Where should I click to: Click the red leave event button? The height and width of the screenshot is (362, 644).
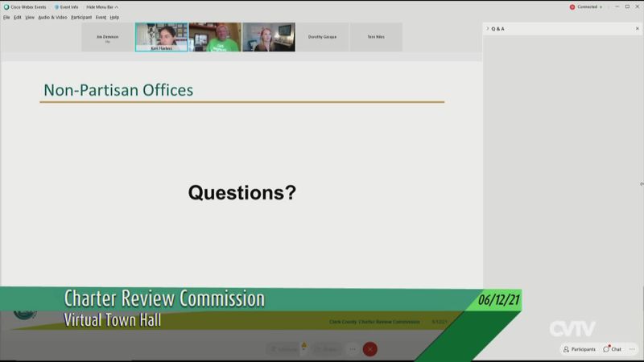[x=369, y=349]
